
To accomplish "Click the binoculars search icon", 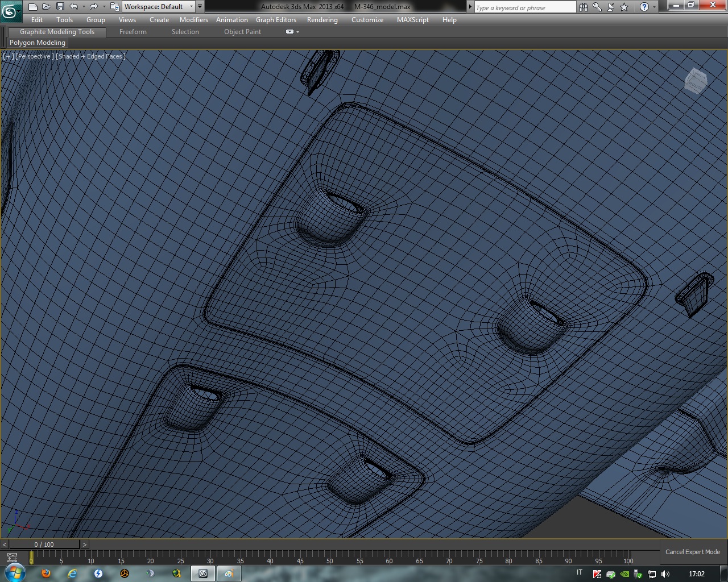I will coord(584,7).
